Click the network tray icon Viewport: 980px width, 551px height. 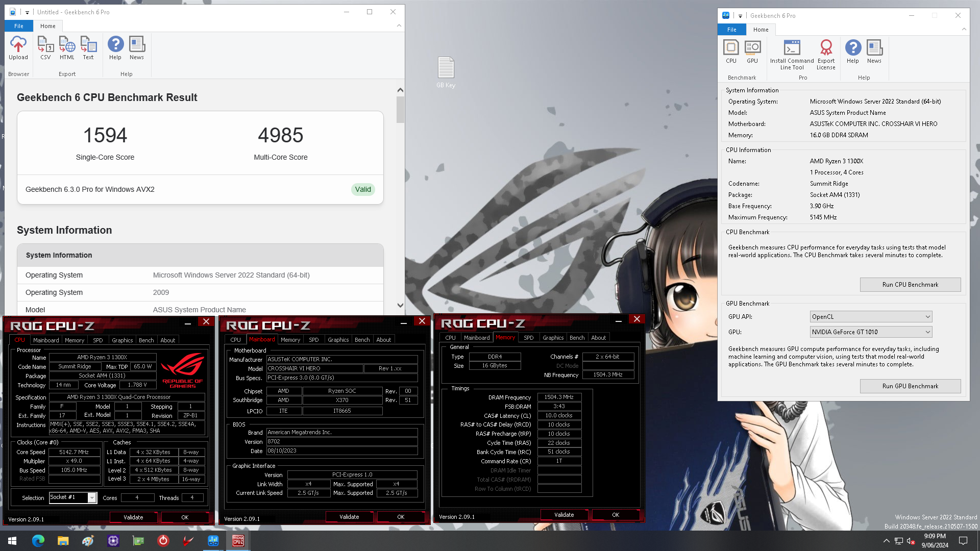(x=899, y=541)
